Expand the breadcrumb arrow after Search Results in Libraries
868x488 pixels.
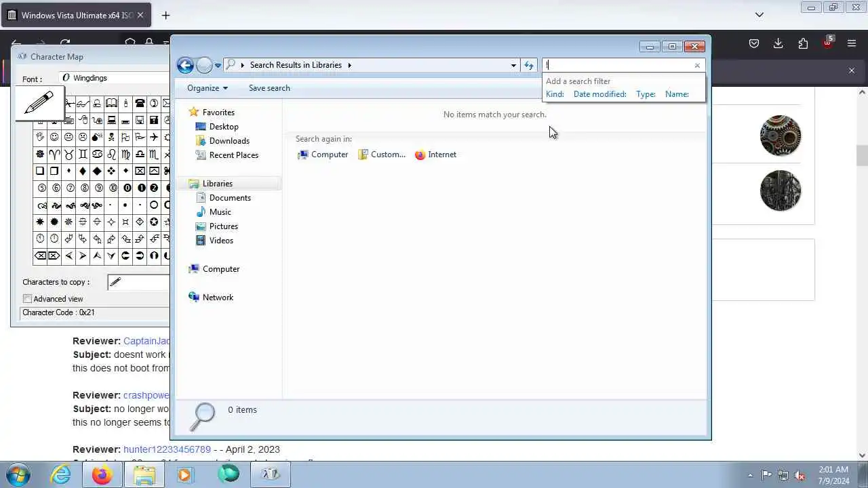[350, 65]
